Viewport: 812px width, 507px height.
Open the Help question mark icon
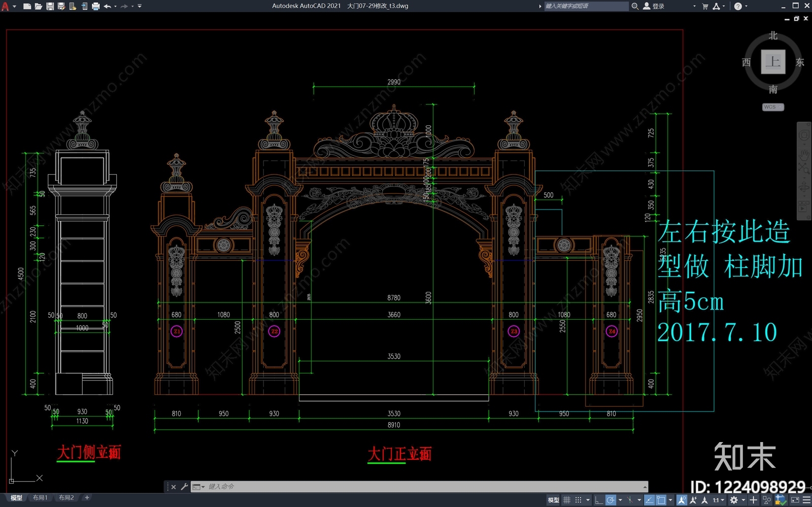[x=738, y=6]
